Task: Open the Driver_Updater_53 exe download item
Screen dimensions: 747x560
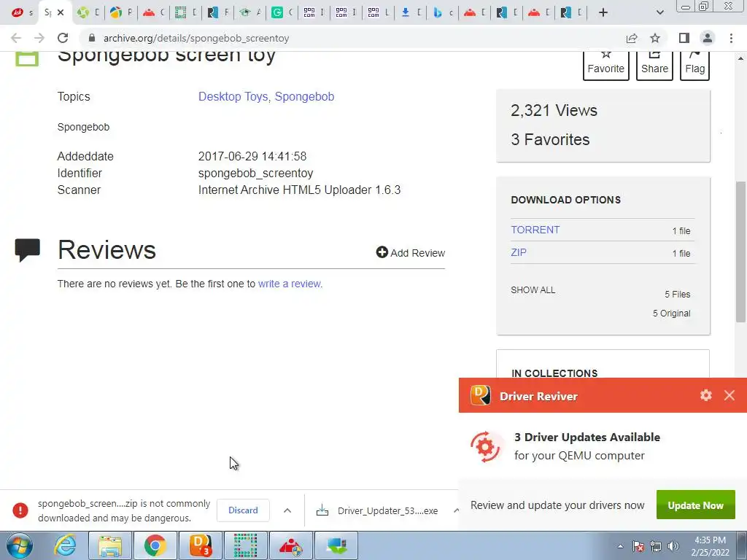Action: (x=377, y=510)
